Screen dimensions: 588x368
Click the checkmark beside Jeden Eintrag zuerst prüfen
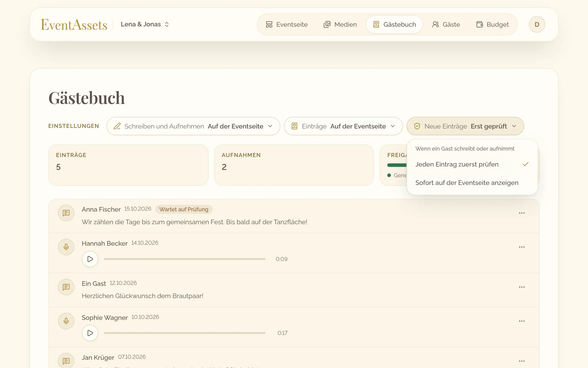[x=526, y=164]
